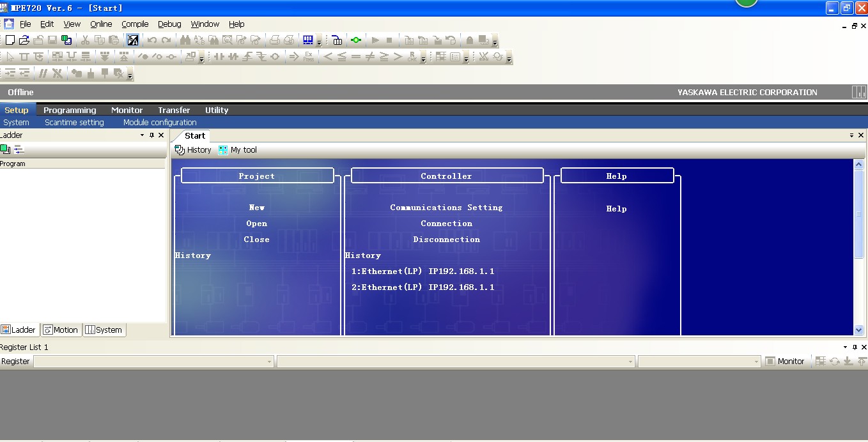Click the highlighted language switch toolbar icon

(x=133, y=40)
